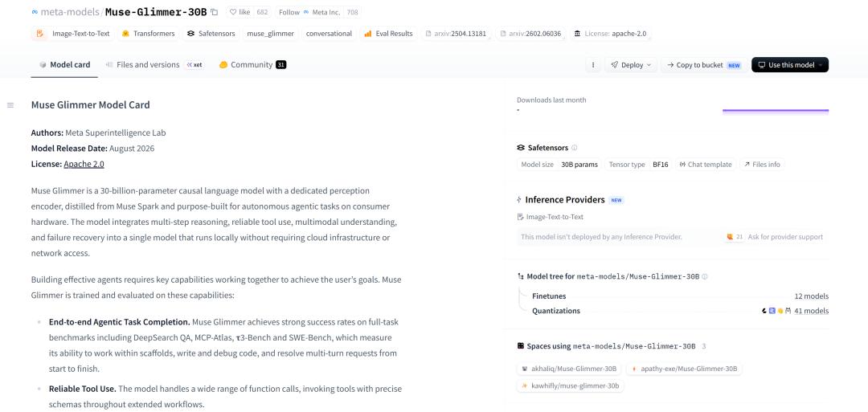This screenshot has height=412, width=868.
Task: Open the Eval Results tag
Action: point(389,33)
